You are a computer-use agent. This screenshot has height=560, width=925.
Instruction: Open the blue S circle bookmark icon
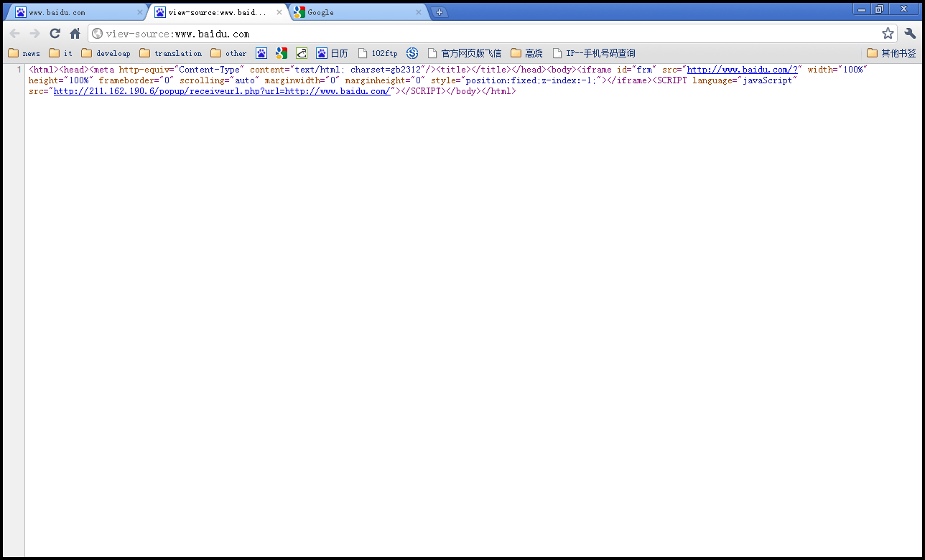412,53
